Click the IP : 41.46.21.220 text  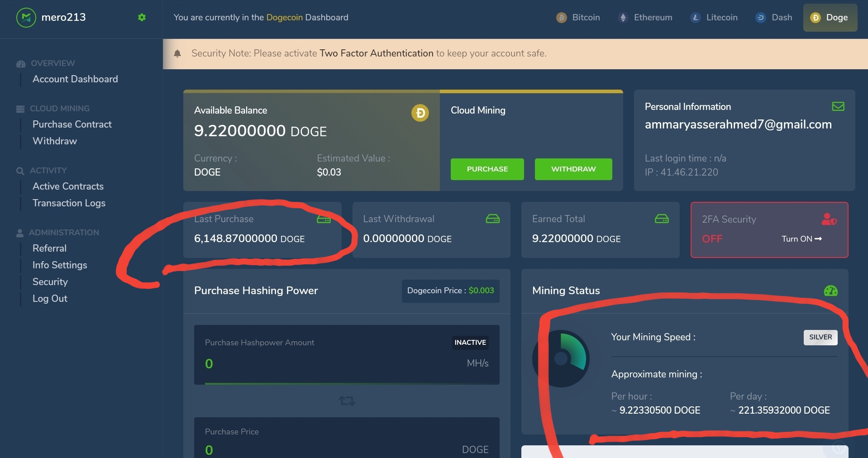[x=682, y=172]
